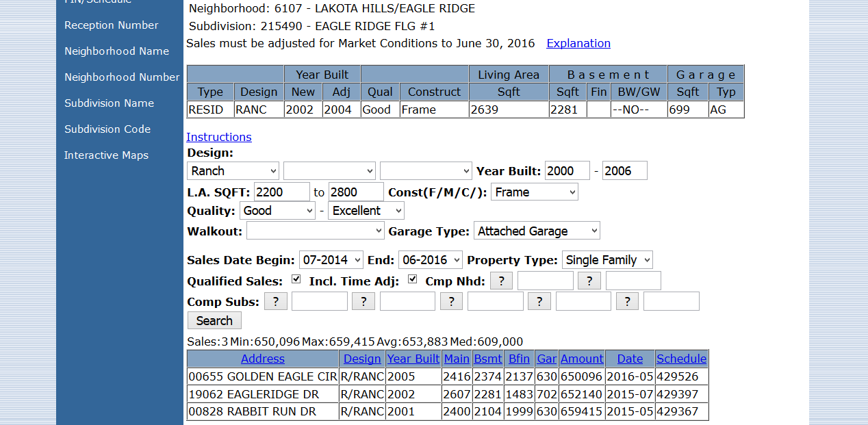The height and width of the screenshot is (425, 868).
Task: Open the Property Type dropdown
Action: tap(607, 259)
